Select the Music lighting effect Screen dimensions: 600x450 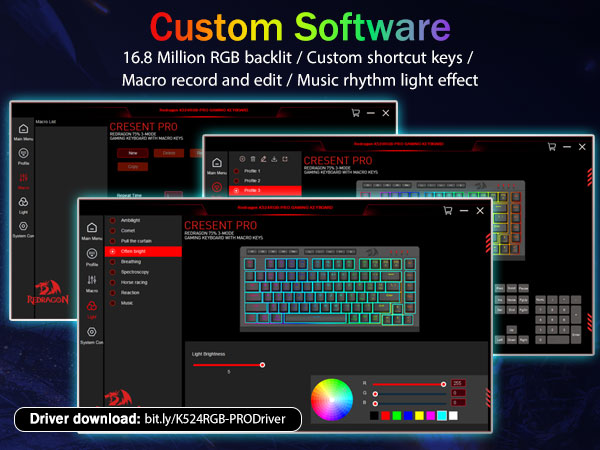[127, 301]
